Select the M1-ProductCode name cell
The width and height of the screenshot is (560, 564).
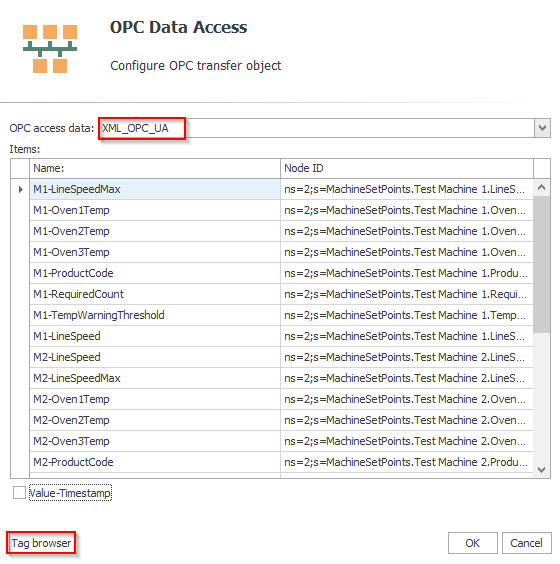(x=155, y=273)
